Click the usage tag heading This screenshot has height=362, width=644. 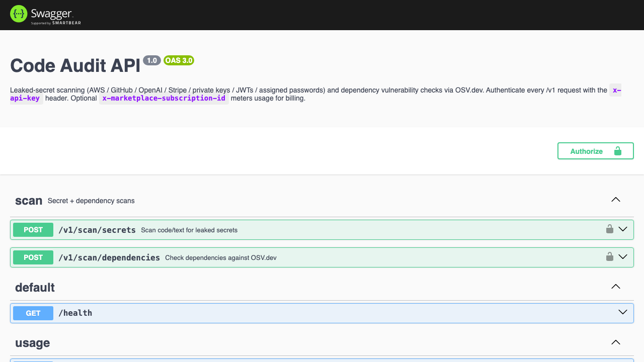tap(32, 343)
